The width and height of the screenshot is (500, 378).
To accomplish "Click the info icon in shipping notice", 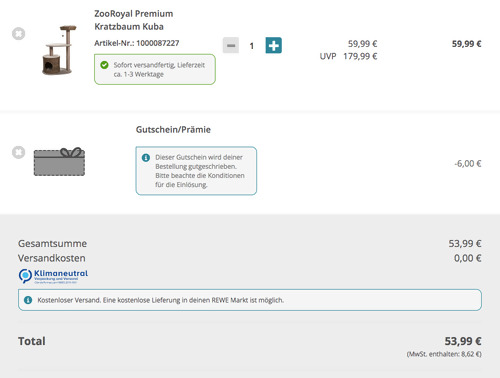I will click(x=28, y=300).
